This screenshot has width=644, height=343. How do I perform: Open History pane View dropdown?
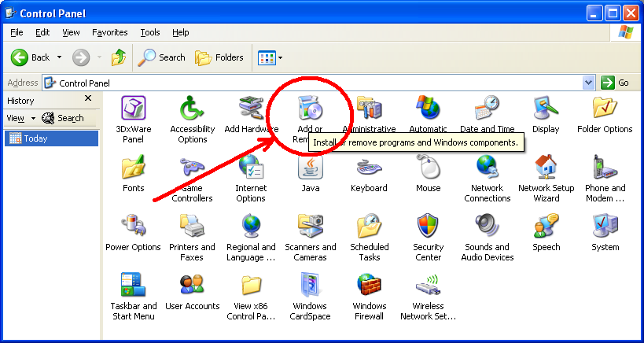21,118
